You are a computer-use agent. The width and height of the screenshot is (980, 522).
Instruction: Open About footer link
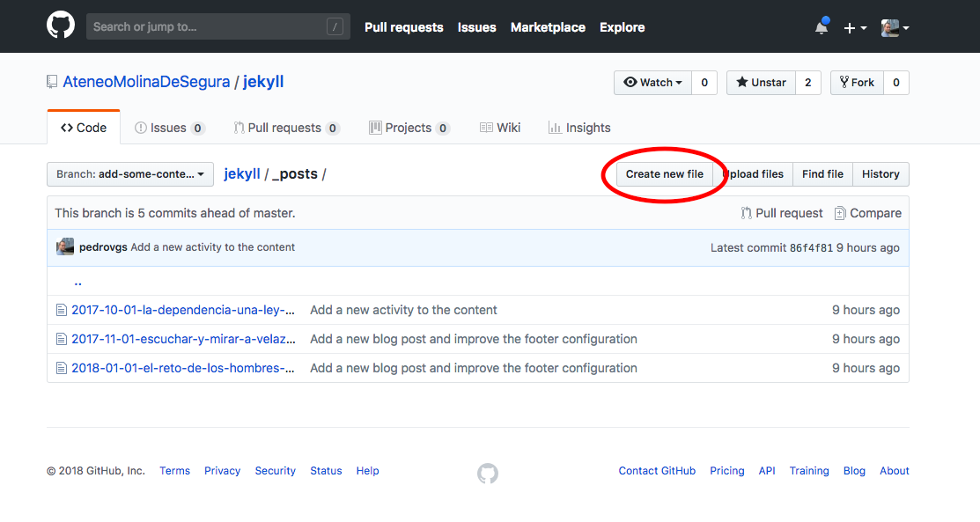895,471
